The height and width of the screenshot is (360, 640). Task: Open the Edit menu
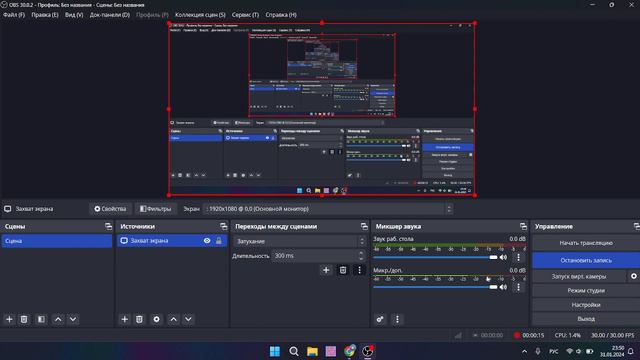45,15
